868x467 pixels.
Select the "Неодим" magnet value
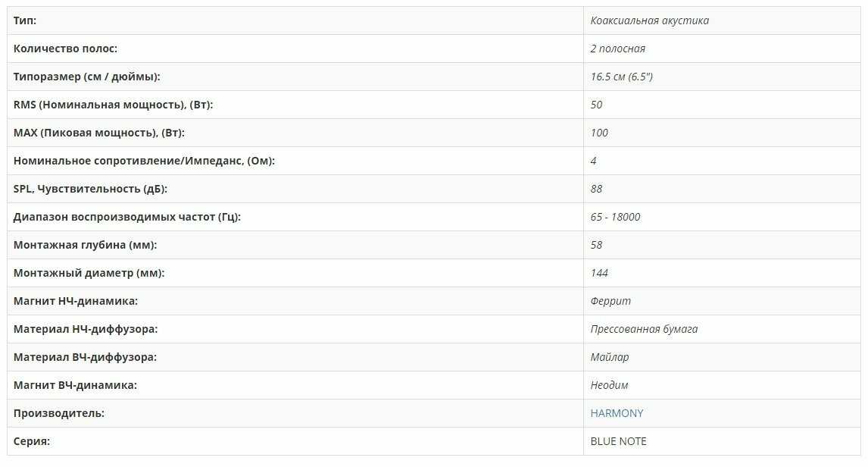(x=609, y=385)
